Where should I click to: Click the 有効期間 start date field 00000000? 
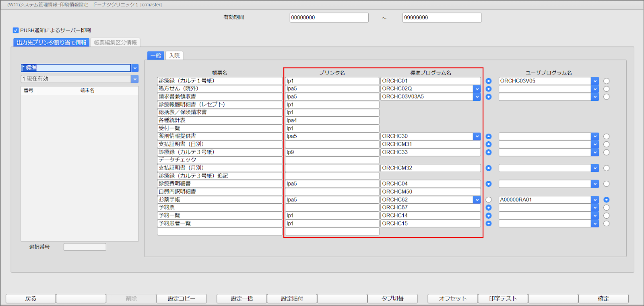[x=329, y=18]
